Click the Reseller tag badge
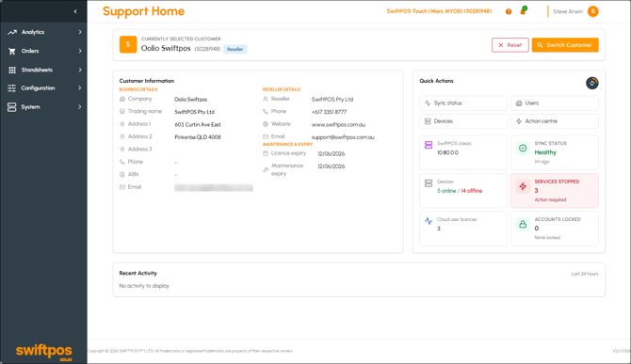This screenshot has height=364, width=631. pos(235,50)
